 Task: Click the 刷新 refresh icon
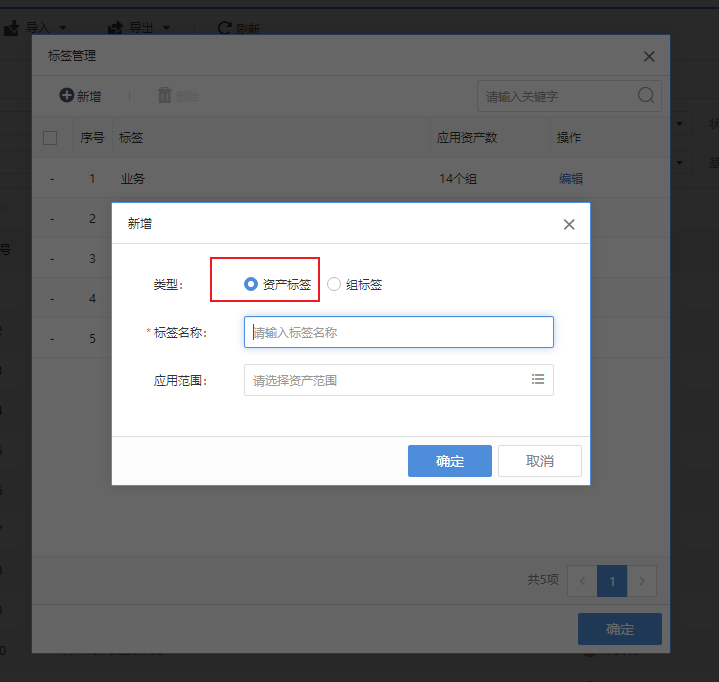224,28
